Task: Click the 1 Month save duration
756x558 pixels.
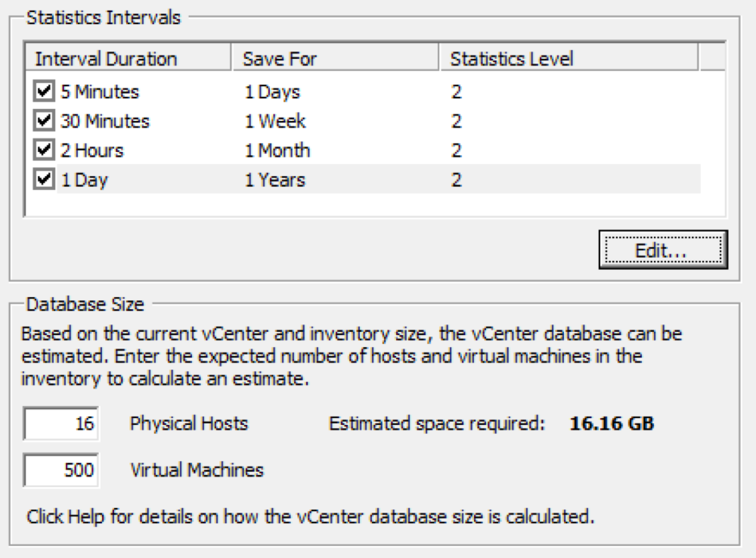Action: (277, 150)
